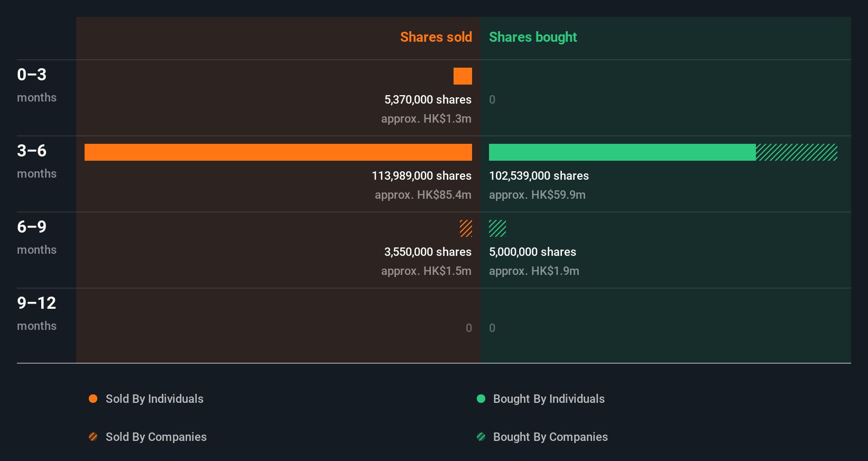Click the approx. HK$1.5m value
868x461 pixels.
(426, 271)
